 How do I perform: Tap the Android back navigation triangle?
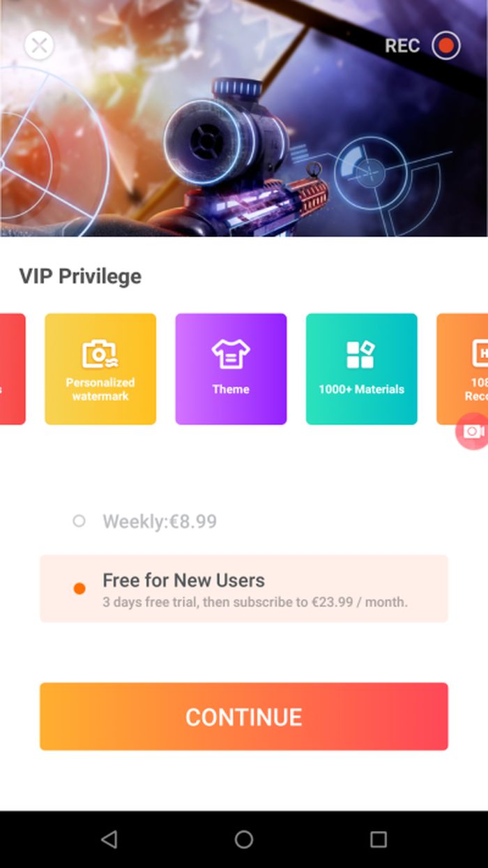click(109, 839)
